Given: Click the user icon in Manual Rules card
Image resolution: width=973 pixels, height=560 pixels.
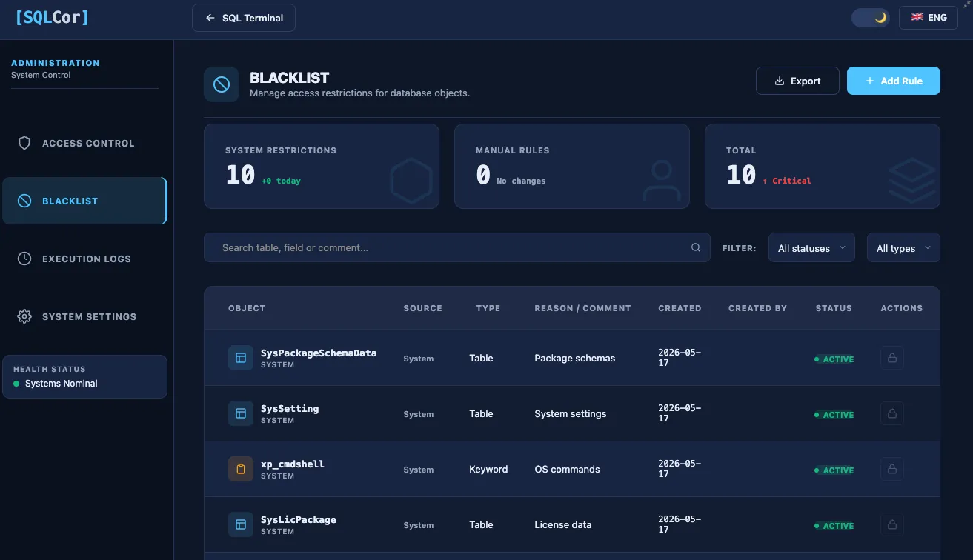Looking at the screenshot, I should (x=661, y=181).
